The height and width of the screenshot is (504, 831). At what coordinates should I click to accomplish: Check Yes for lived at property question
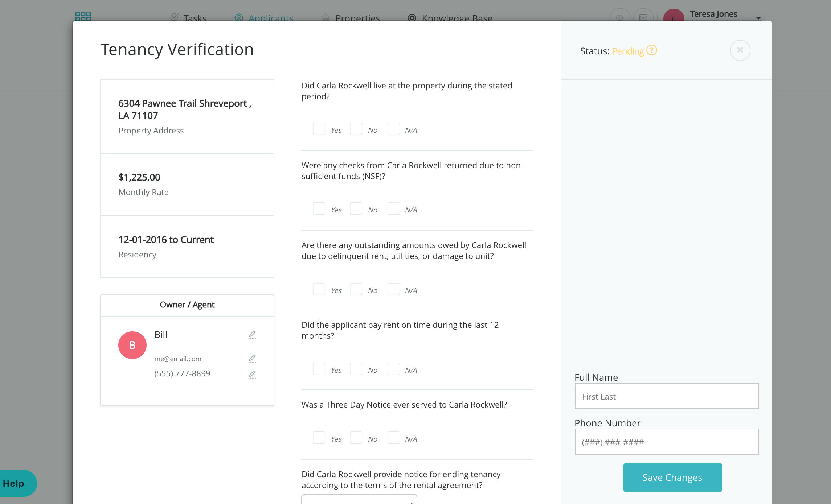point(319,129)
